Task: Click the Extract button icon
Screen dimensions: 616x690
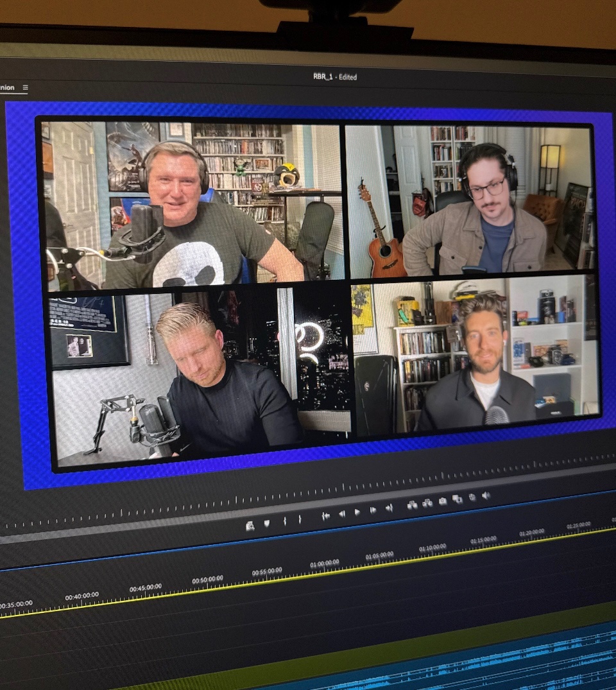Action: [x=427, y=503]
